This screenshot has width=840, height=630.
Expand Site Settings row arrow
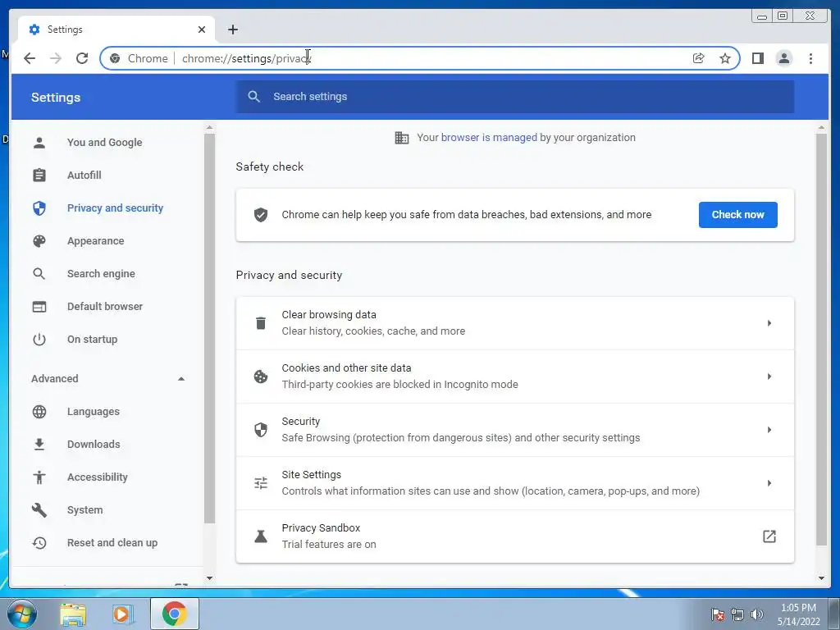pos(769,483)
